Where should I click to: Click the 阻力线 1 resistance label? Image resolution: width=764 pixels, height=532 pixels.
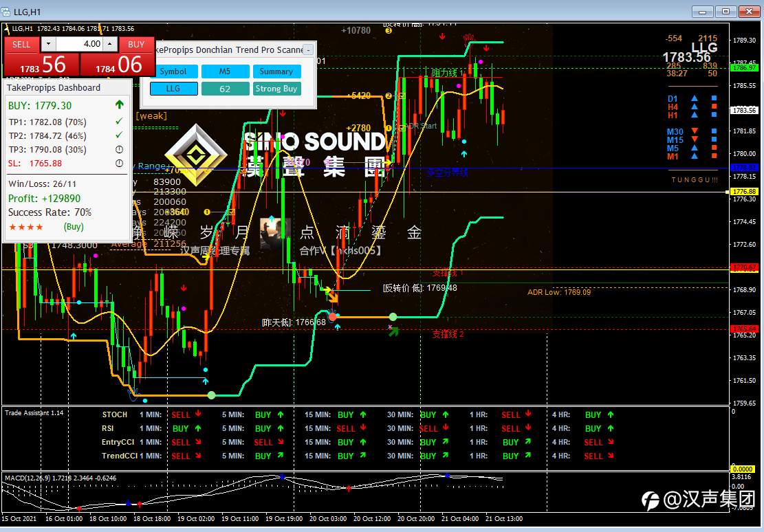pyautogui.click(x=447, y=73)
